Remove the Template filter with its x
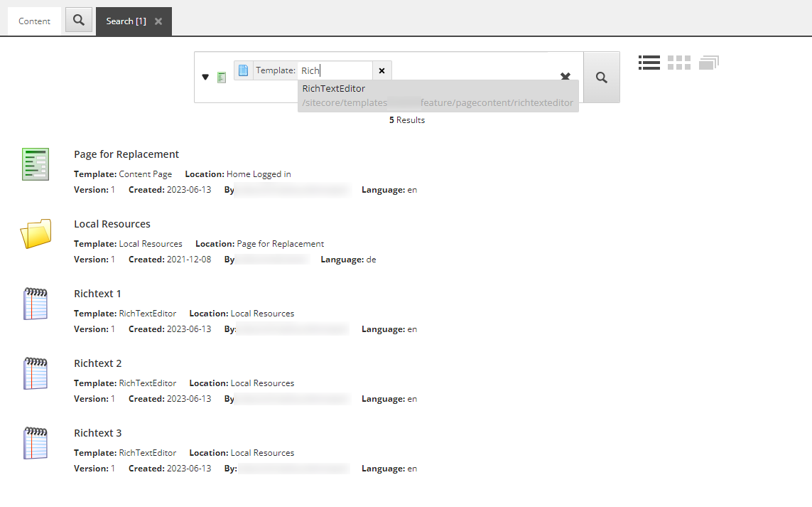The width and height of the screenshot is (812, 507). pyautogui.click(x=381, y=70)
